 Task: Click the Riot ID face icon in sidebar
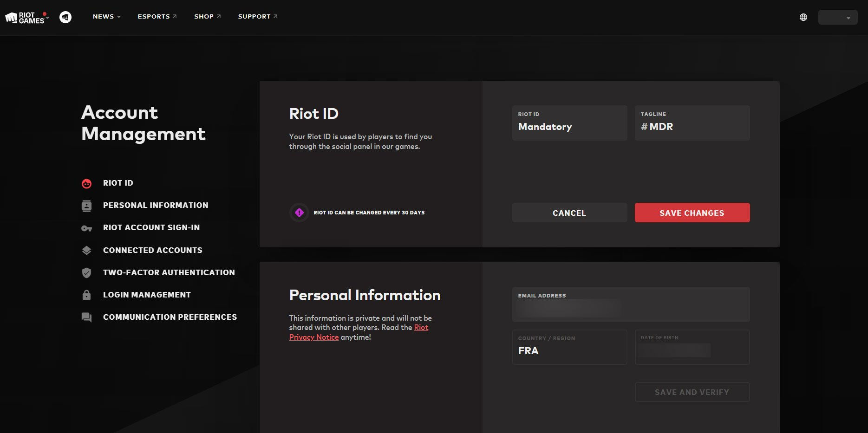pos(86,183)
